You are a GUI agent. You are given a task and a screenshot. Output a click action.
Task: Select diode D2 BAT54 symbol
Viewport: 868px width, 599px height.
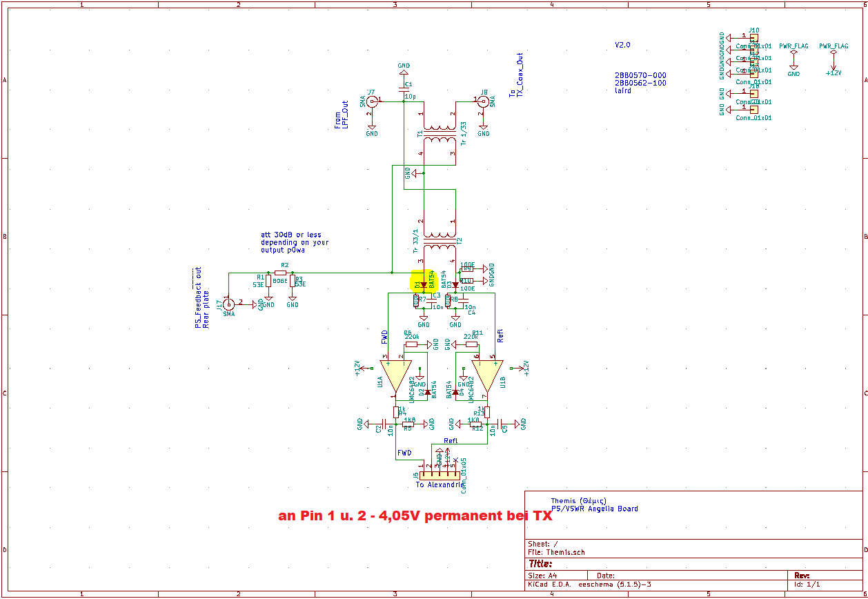[x=427, y=392]
